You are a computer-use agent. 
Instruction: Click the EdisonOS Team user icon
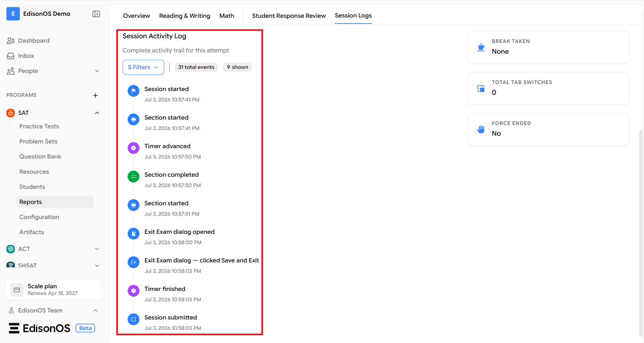click(x=11, y=310)
